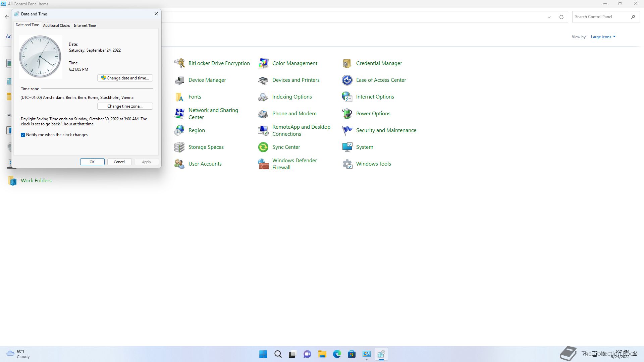The image size is (644, 362).
Task: Open the Power Options link text
Action: pos(373,113)
